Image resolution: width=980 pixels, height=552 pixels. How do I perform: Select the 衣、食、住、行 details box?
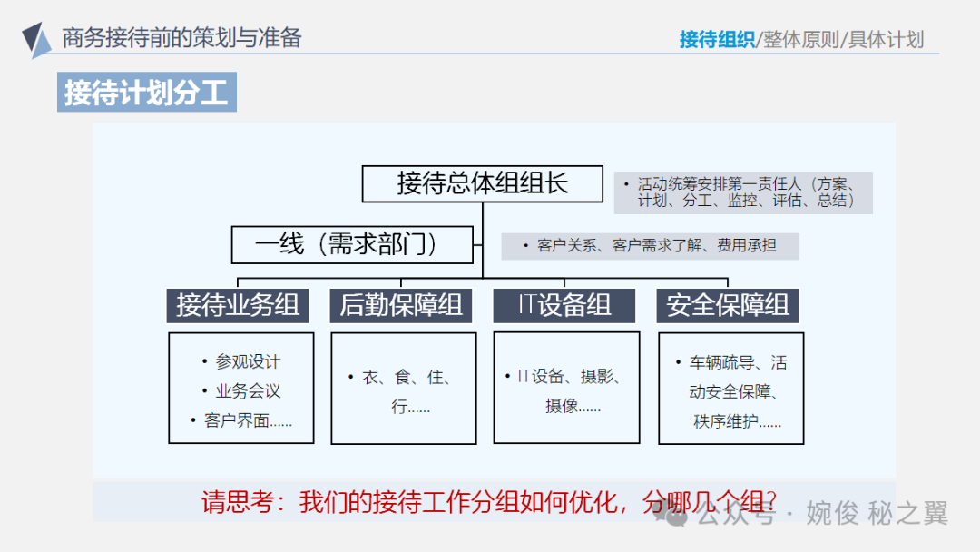point(404,389)
